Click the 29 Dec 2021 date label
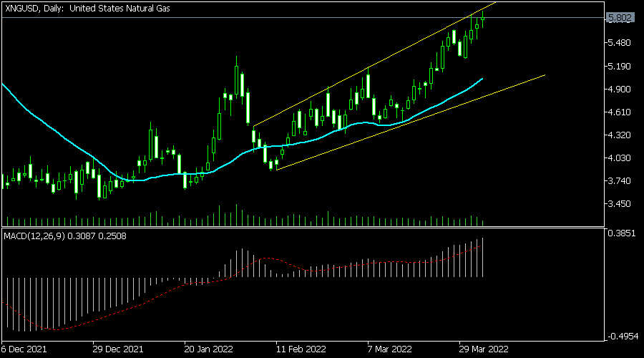Screen dimensions: 644x358 118,349
